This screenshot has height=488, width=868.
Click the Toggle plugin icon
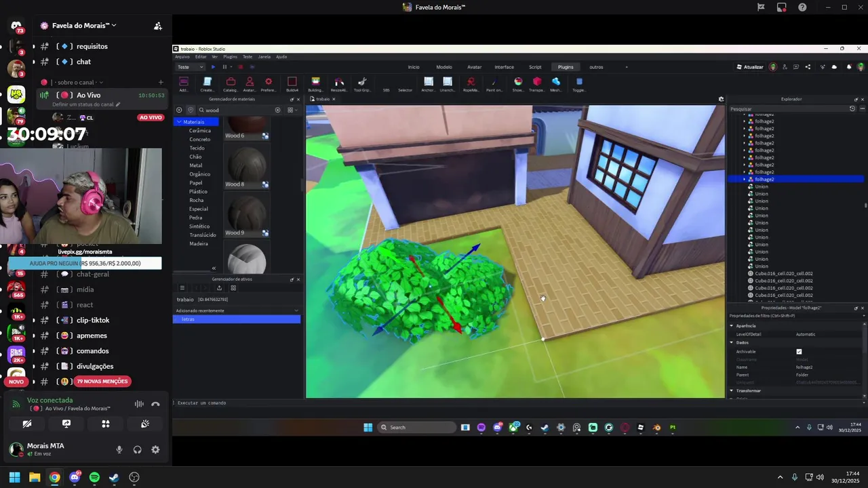579,84
